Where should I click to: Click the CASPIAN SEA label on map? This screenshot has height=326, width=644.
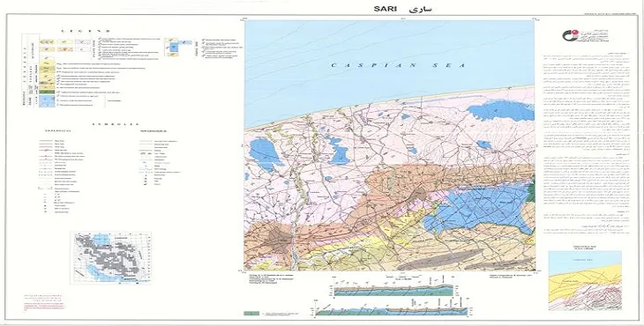(399, 65)
